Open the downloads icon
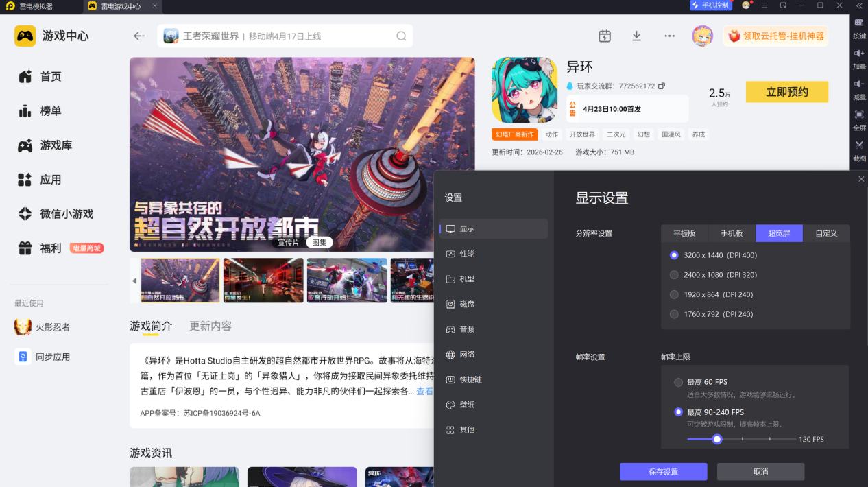 click(636, 36)
